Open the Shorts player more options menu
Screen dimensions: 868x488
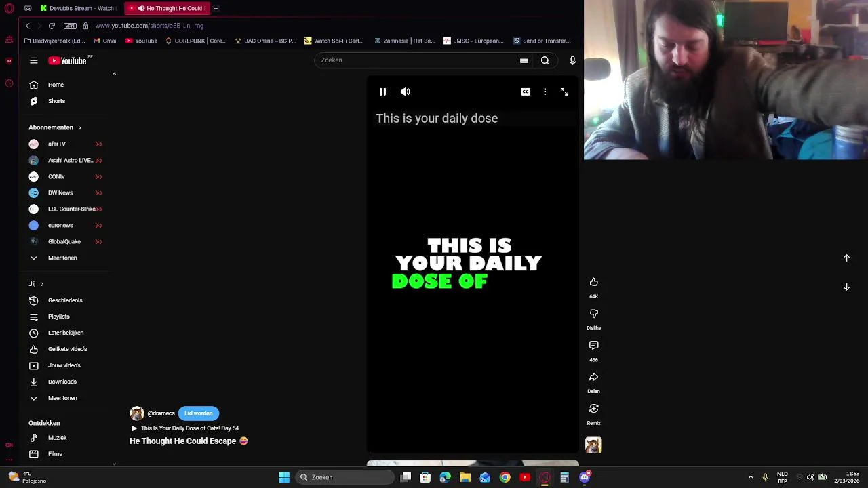point(545,91)
